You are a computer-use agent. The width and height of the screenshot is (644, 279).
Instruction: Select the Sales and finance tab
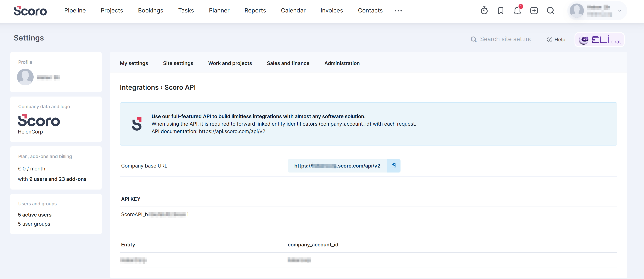pos(288,63)
